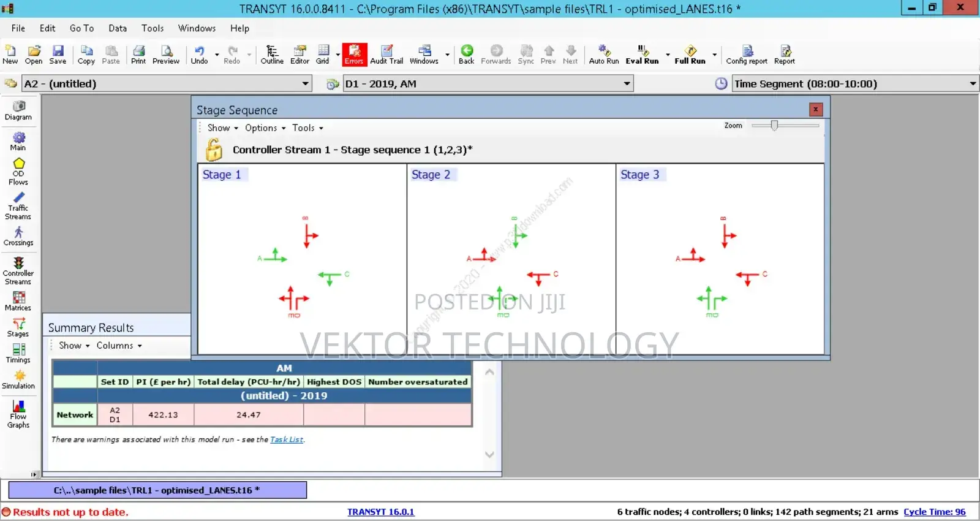Viewport: 980px width, 521px height.
Task: Select the TRL1 - optimised_LANES.t16 file tab
Action: 157,490
